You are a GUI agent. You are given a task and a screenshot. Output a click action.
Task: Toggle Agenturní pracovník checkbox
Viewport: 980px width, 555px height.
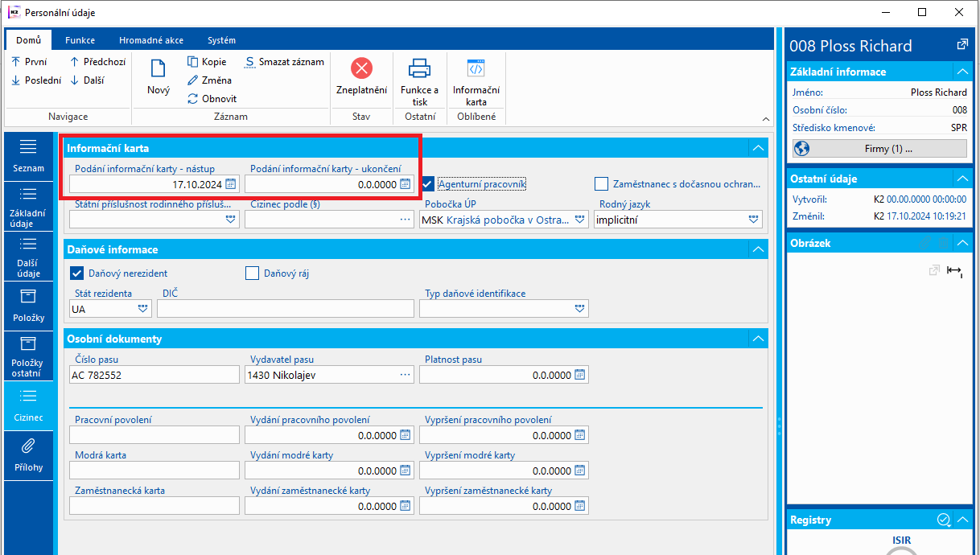point(428,183)
